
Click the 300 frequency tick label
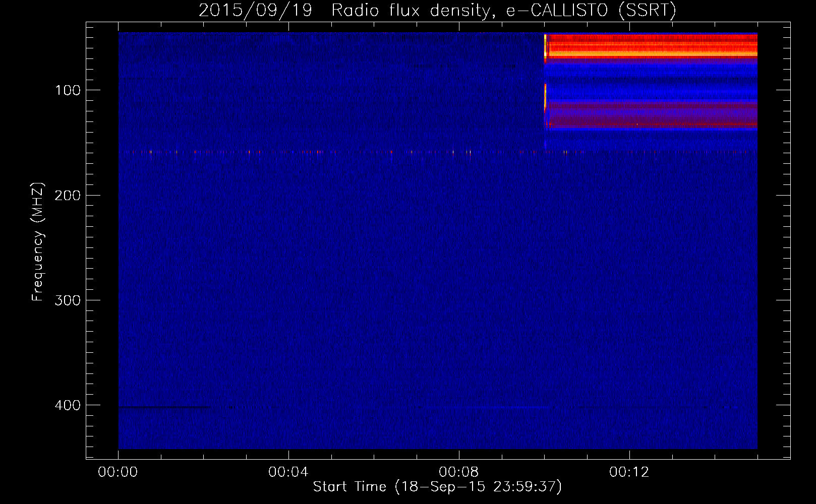coord(68,300)
